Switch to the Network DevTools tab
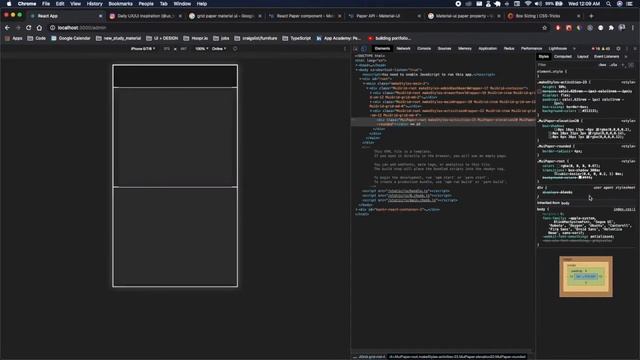The height and width of the screenshot is (360, 640). pos(403,49)
